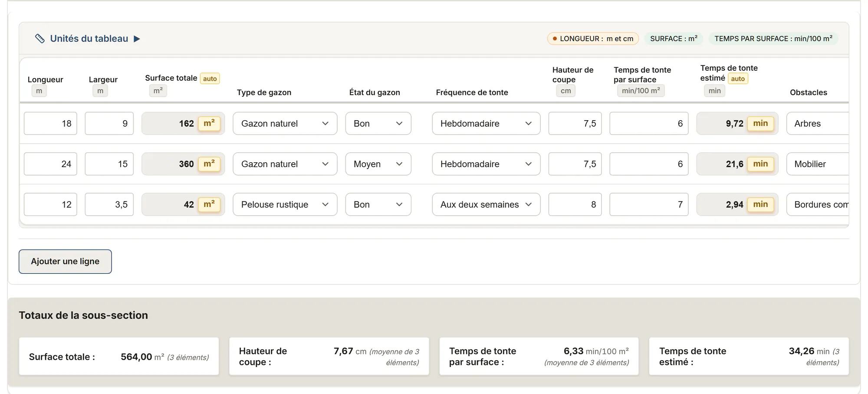The height and width of the screenshot is (394, 868).
Task: Edit the Hauteur de coupe field containing 8
Action: pos(575,204)
